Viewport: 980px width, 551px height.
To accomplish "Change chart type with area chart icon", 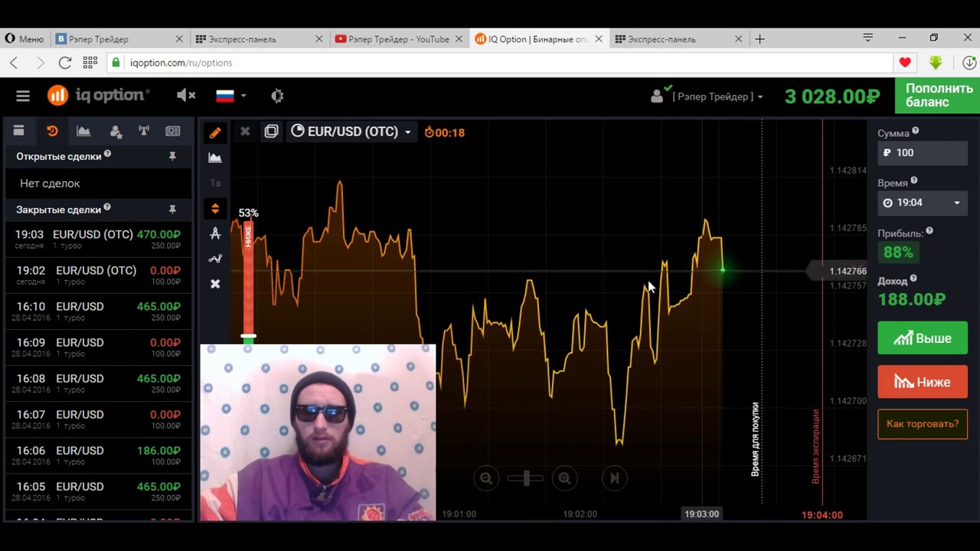I will tap(215, 158).
